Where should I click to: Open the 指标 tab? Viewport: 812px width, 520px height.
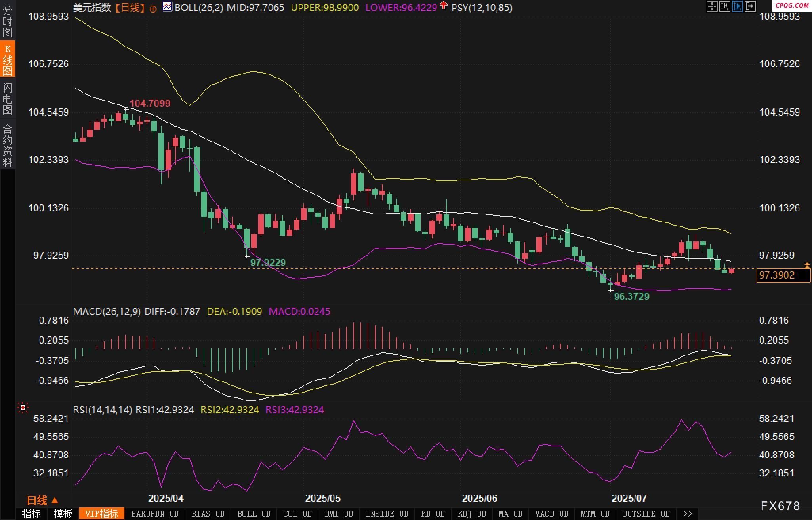point(31,514)
